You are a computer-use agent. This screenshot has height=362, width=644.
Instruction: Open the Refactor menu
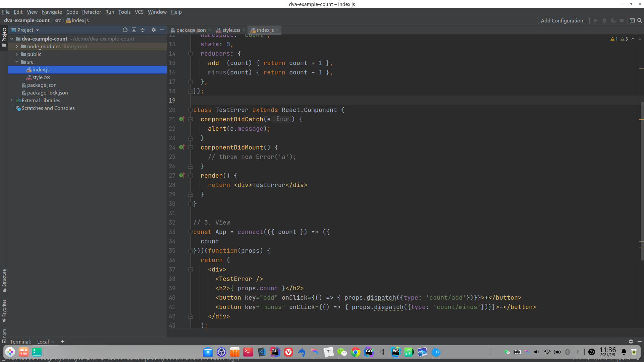tap(91, 12)
